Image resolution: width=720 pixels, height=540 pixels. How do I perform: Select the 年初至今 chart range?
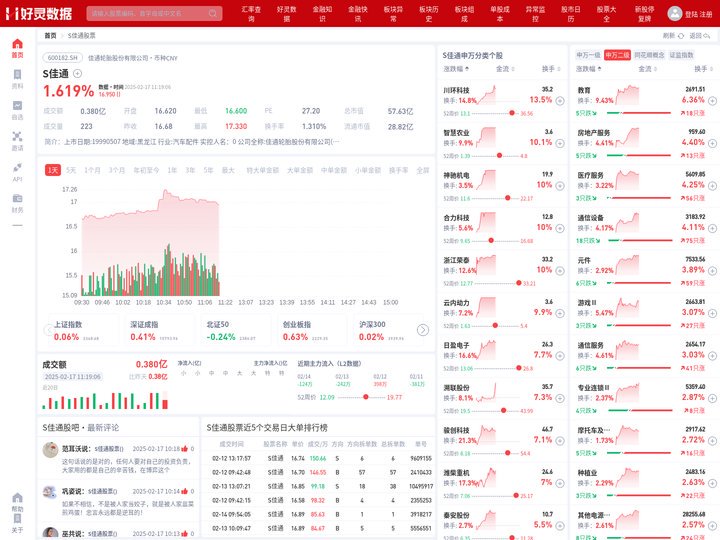(146, 170)
